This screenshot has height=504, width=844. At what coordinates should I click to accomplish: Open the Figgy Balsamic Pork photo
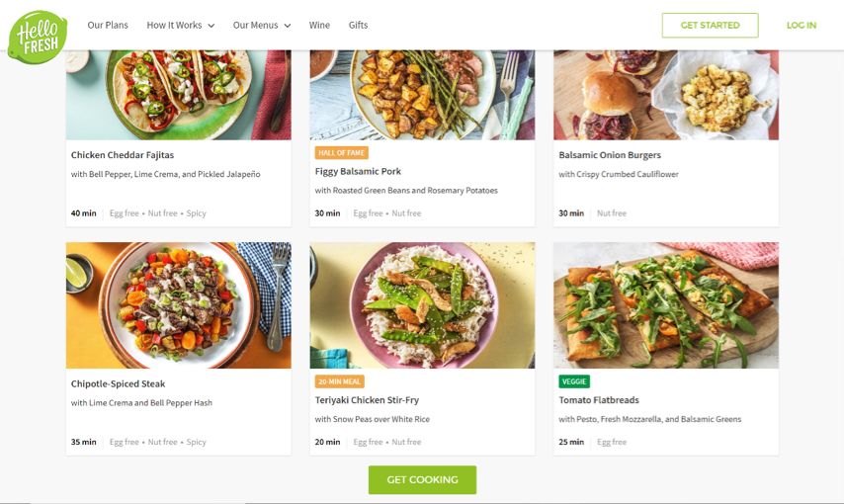point(422,94)
